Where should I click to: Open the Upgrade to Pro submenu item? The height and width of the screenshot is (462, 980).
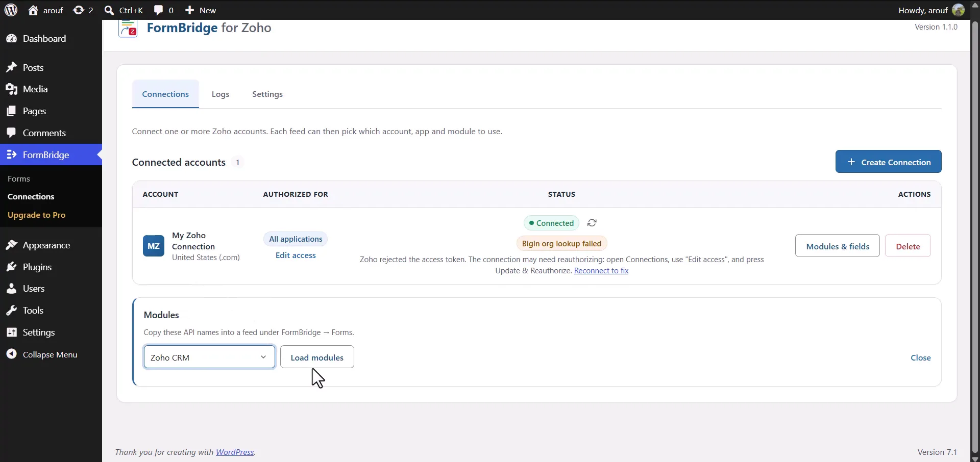pos(37,215)
